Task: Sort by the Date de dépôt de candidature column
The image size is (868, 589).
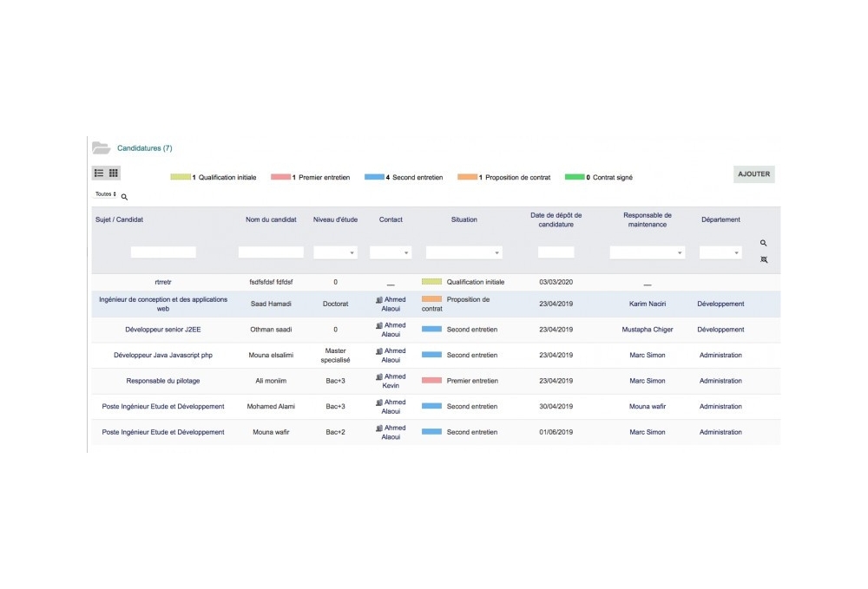Action: pos(556,219)
